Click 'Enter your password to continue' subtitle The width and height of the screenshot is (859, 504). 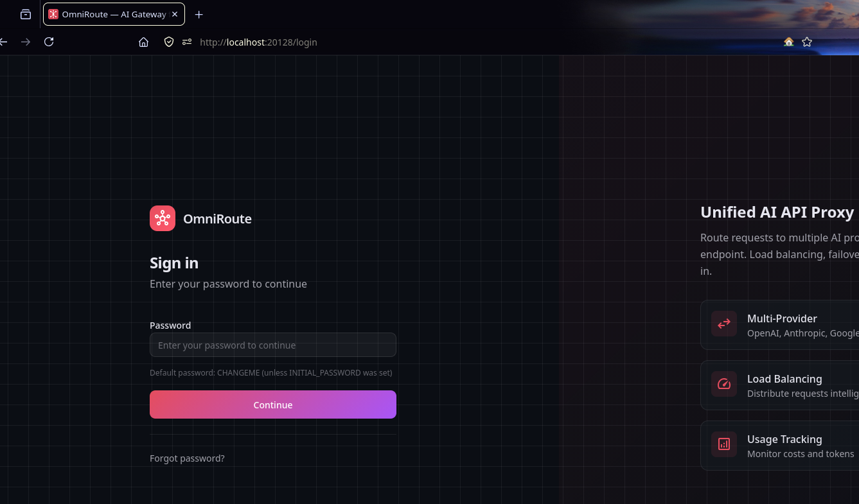click(x=228, y=284)
